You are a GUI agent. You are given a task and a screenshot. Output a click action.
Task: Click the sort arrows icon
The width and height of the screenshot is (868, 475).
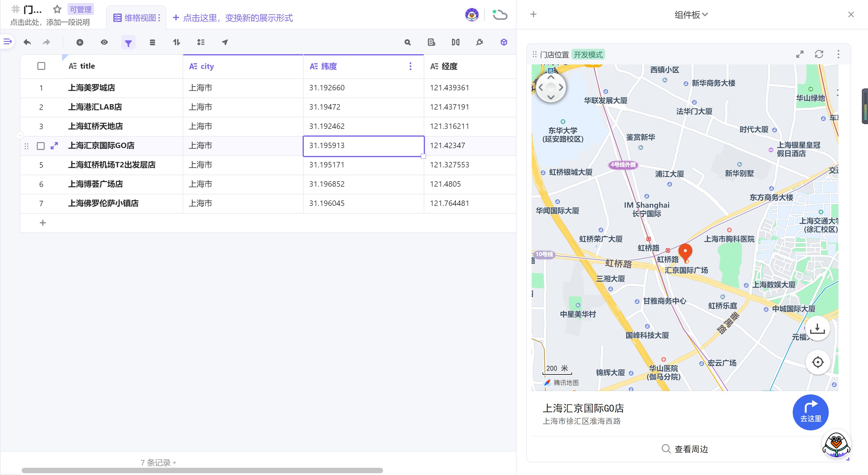[x=176, y=42]
